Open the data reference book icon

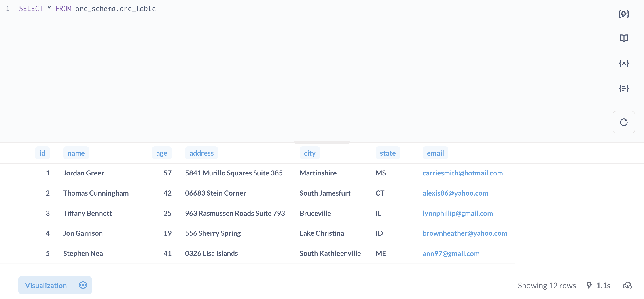(623, 38)
